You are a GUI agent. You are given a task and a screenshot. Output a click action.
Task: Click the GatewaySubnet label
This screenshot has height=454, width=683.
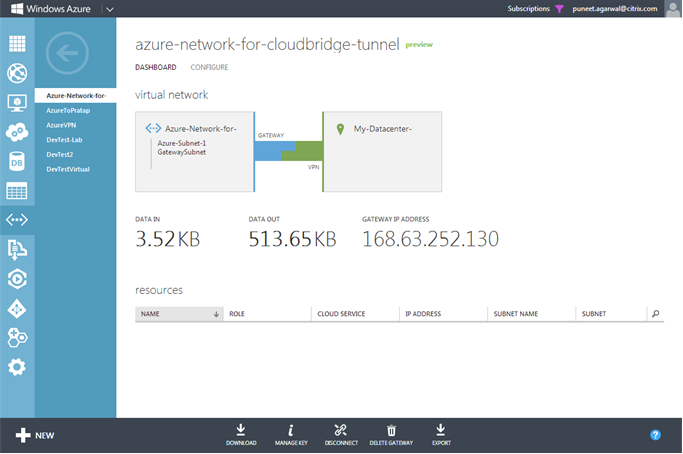[182, 152]
